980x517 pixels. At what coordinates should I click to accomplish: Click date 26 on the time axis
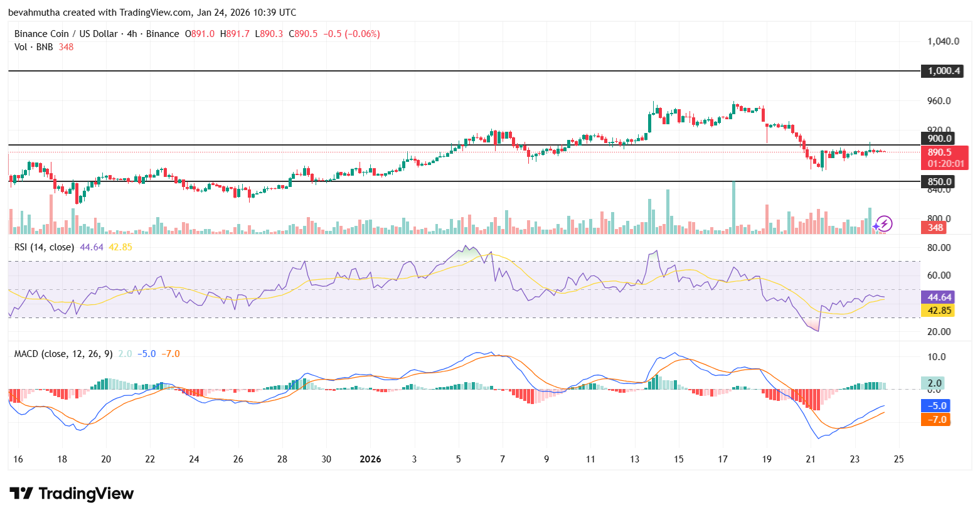pos(238,459)
